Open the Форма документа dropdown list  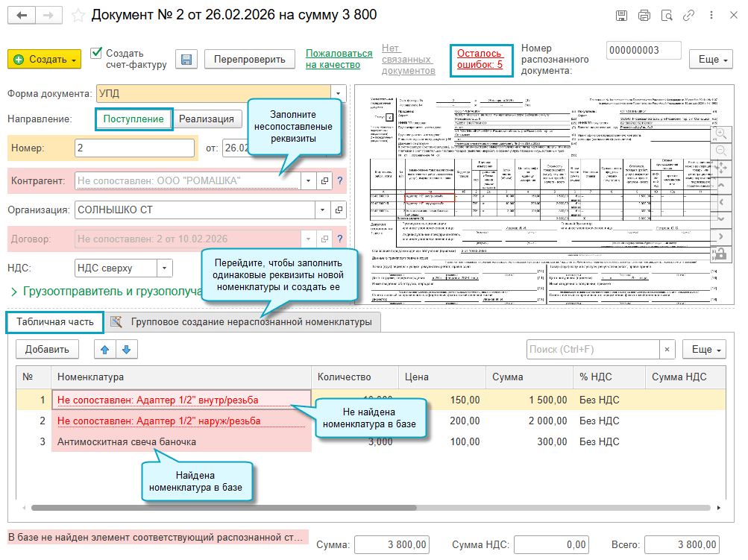(x=339, y=94)
